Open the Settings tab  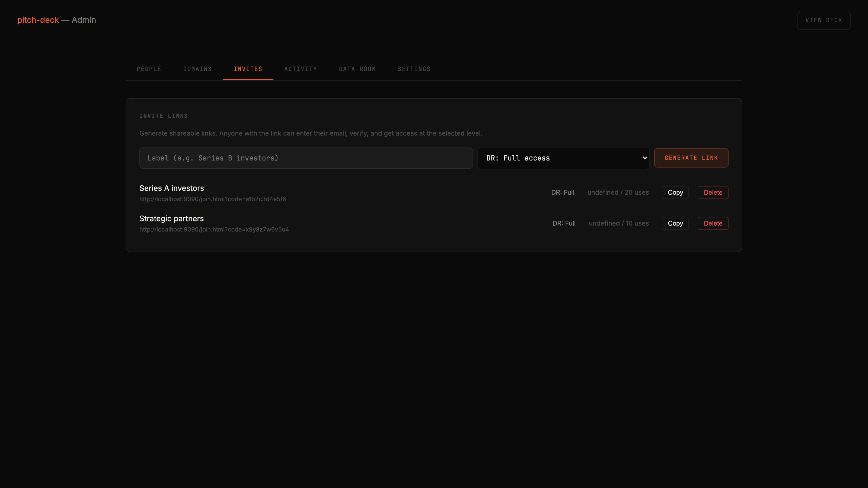click(x=414, y=69)
